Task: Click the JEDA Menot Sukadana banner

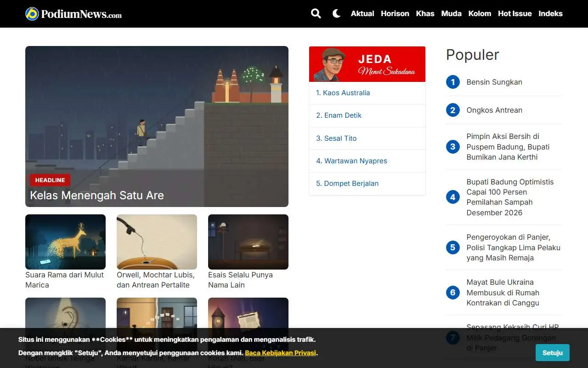Action: point(367,64)
